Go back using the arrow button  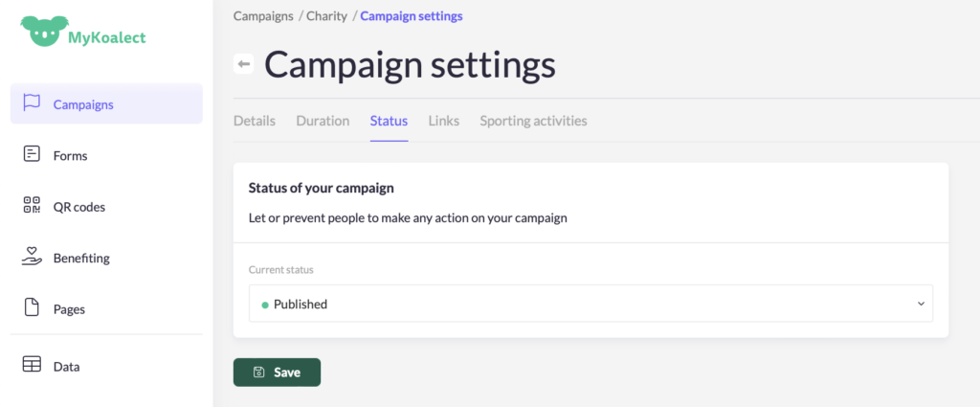pos(244,64)
